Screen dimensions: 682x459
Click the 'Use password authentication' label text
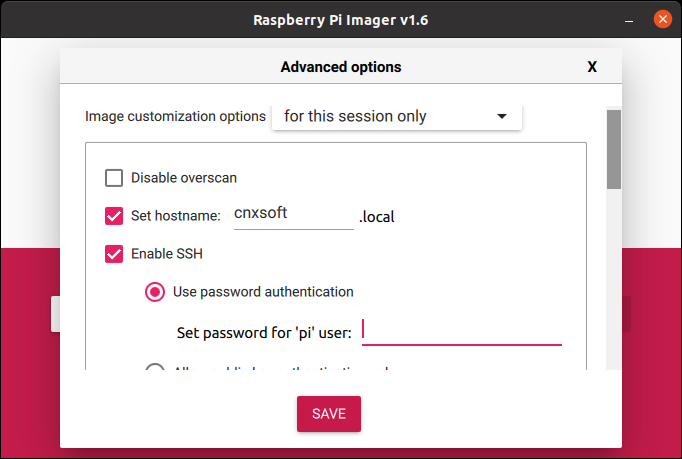click(x=263, y=292)
